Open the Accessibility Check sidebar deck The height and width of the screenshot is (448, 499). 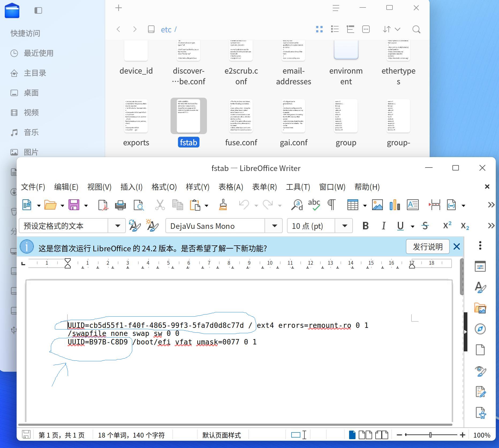pyautogui.click(x=480, y=413)
